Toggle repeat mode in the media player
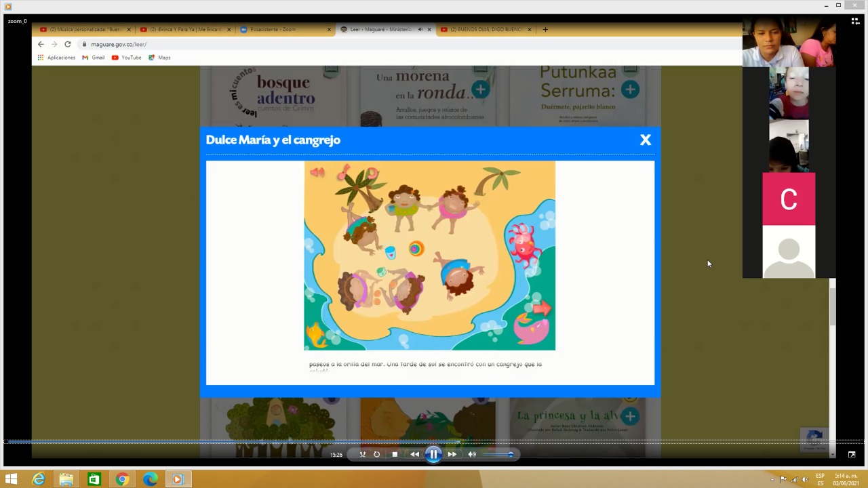 click(377, 454)
